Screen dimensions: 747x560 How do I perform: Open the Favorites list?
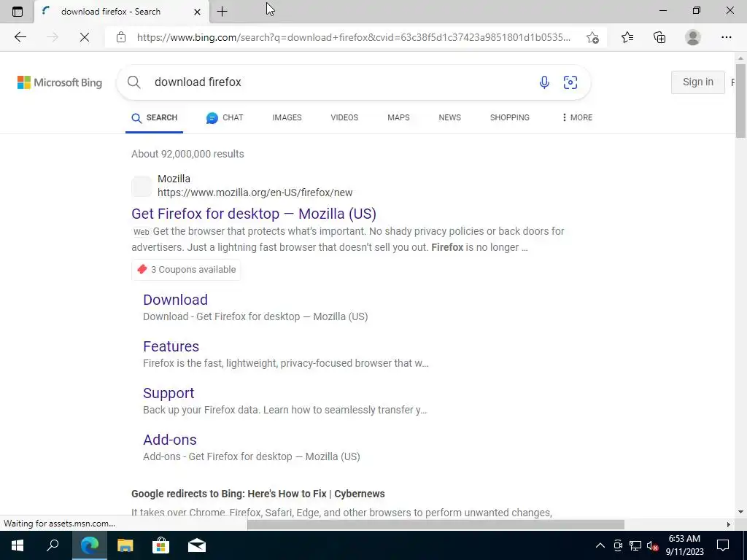click(x=627, y=37)
